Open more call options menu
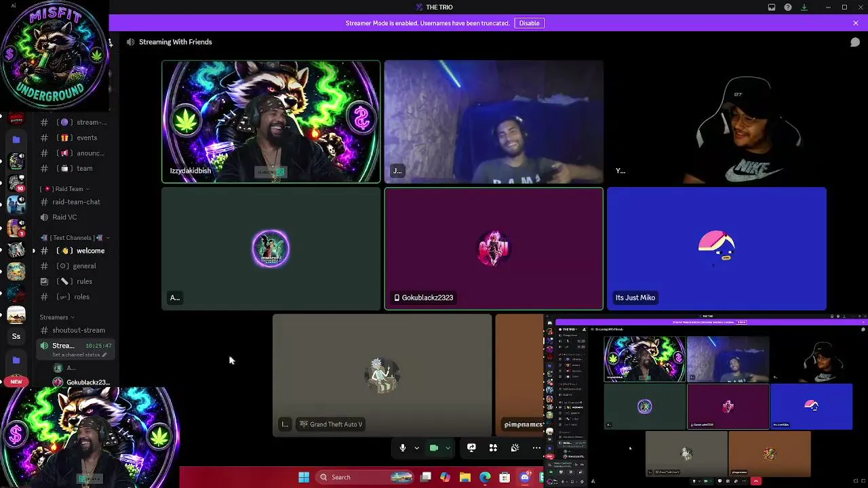This screenshot has height=488, width=868. (x=536, y=448)
